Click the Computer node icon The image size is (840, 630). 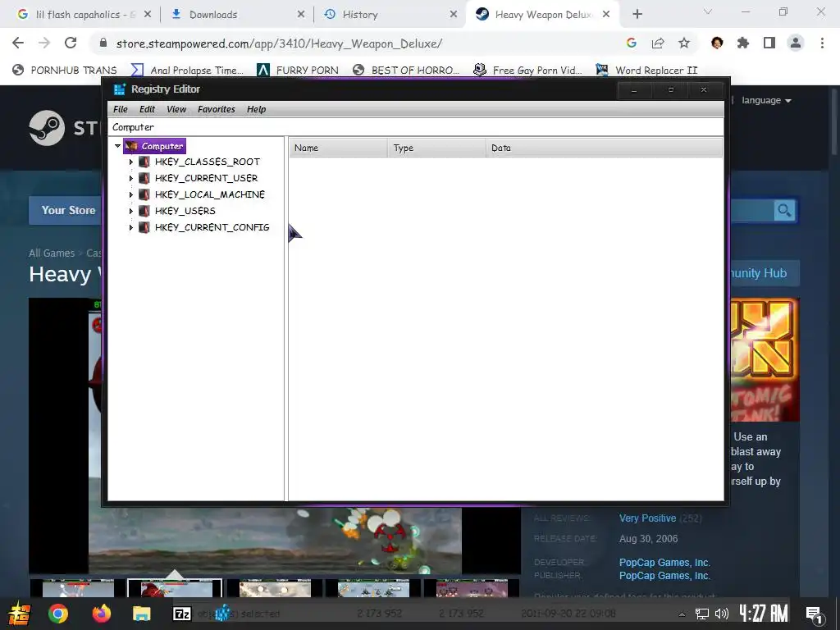[131, 146]
